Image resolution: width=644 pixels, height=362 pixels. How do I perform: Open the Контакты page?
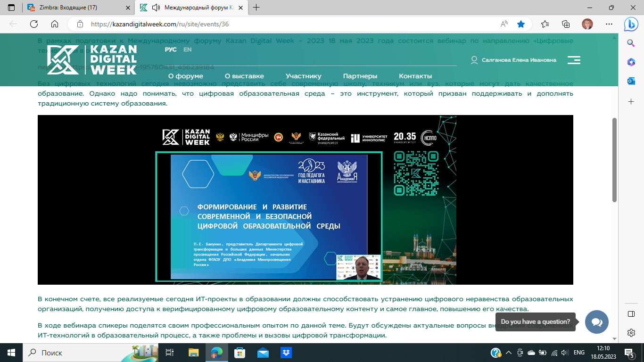tap(415, 76)
